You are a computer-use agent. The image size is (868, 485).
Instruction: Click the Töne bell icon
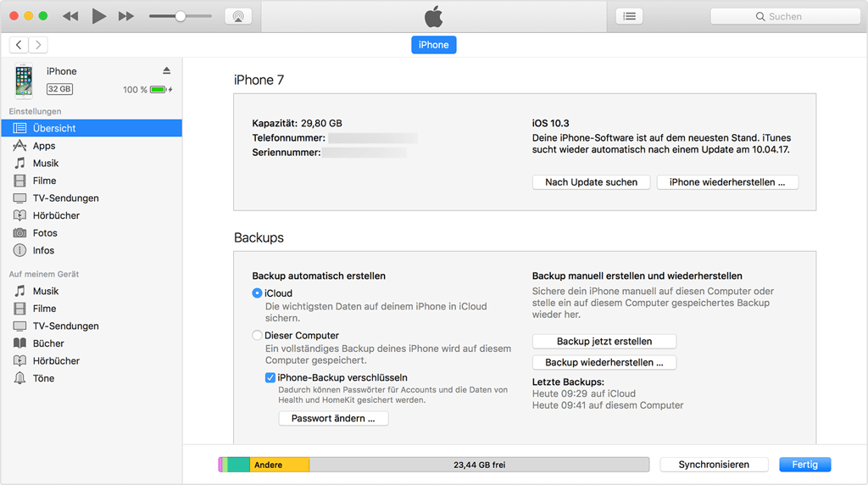pos(20,378)
